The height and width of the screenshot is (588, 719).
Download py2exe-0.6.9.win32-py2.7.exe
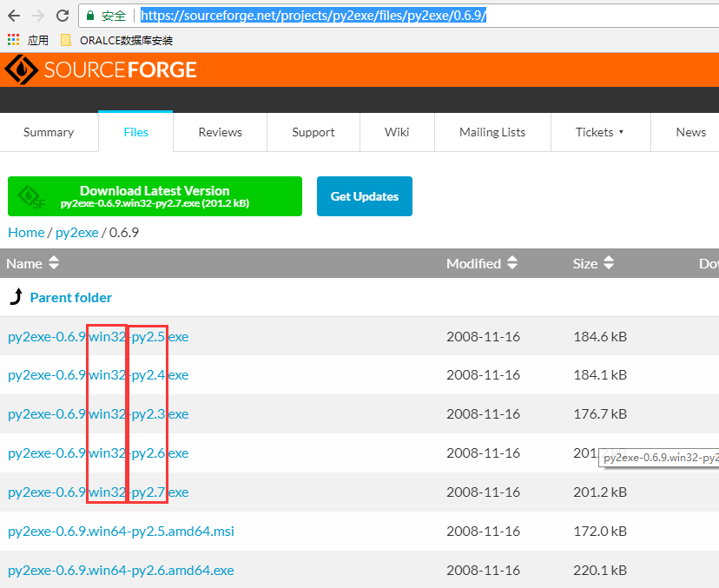click(98, 492)
